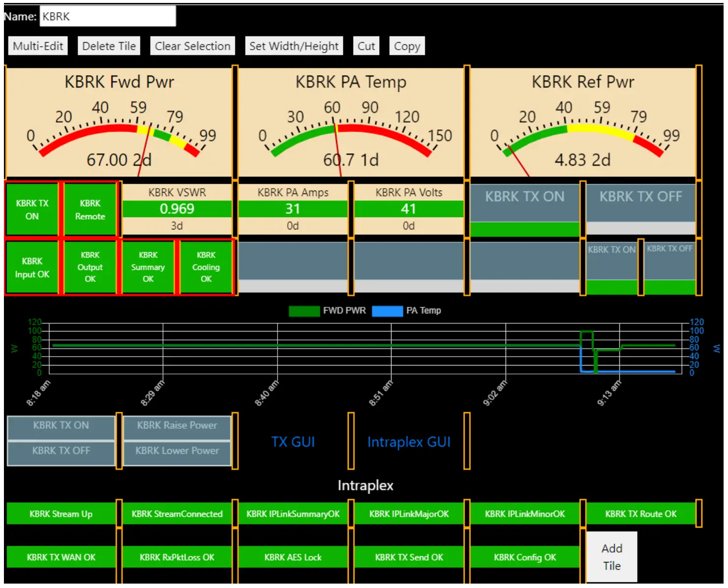Click the Multi-Edit button
The height and width of the screenshot is (588, 728).
point(38,46)
